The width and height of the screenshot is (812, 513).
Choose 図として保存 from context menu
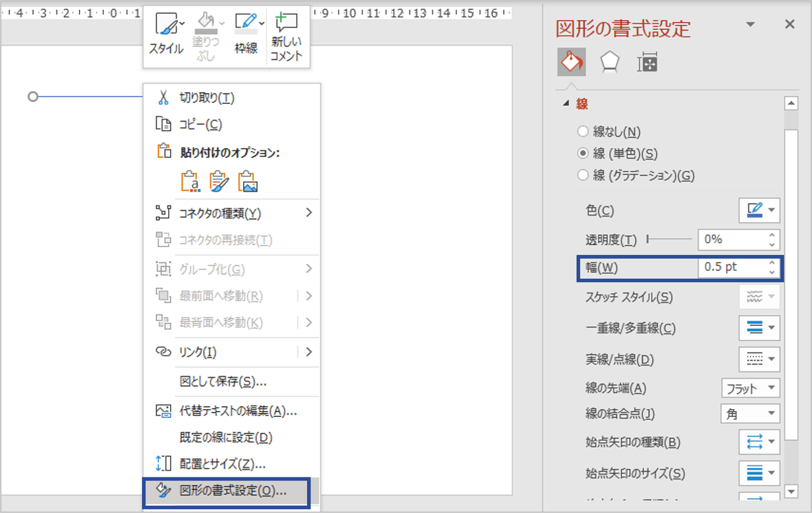(x=231, y=382)
